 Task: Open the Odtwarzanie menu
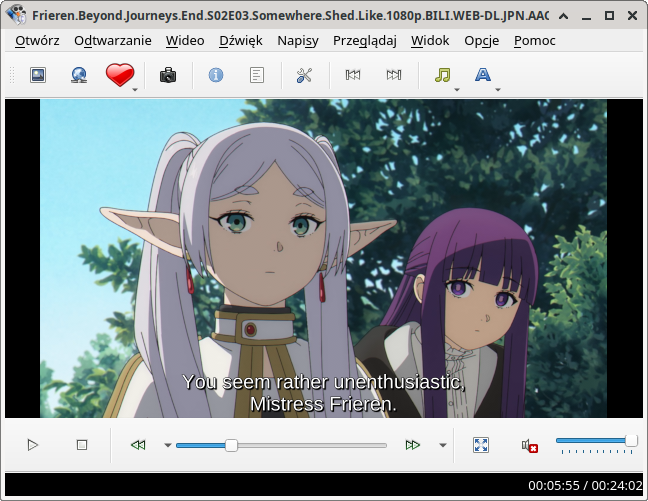pyautogui.click(x=113, y=41)
